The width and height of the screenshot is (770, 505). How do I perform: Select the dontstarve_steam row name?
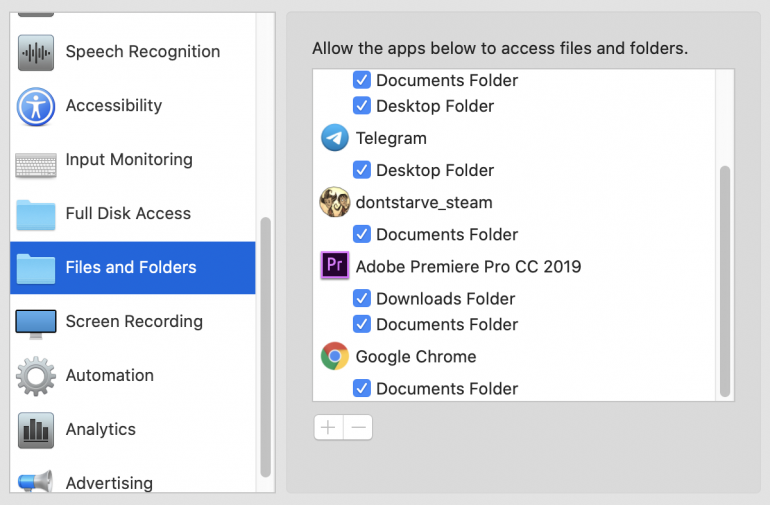coord(424,202)
